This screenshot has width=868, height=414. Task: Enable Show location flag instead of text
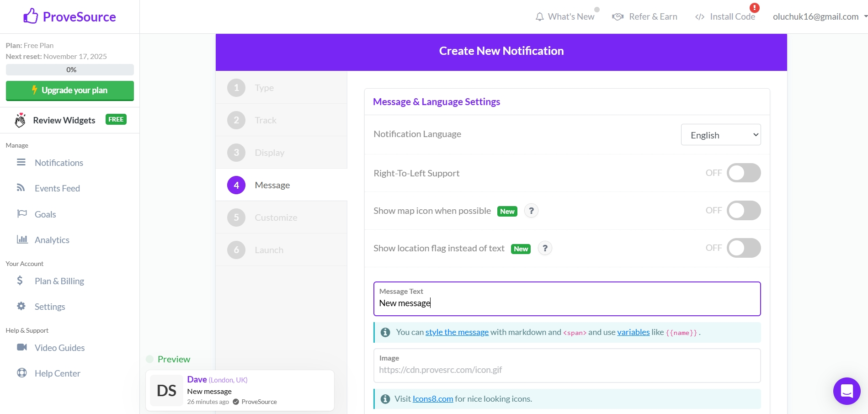click(x=744, y=248)
